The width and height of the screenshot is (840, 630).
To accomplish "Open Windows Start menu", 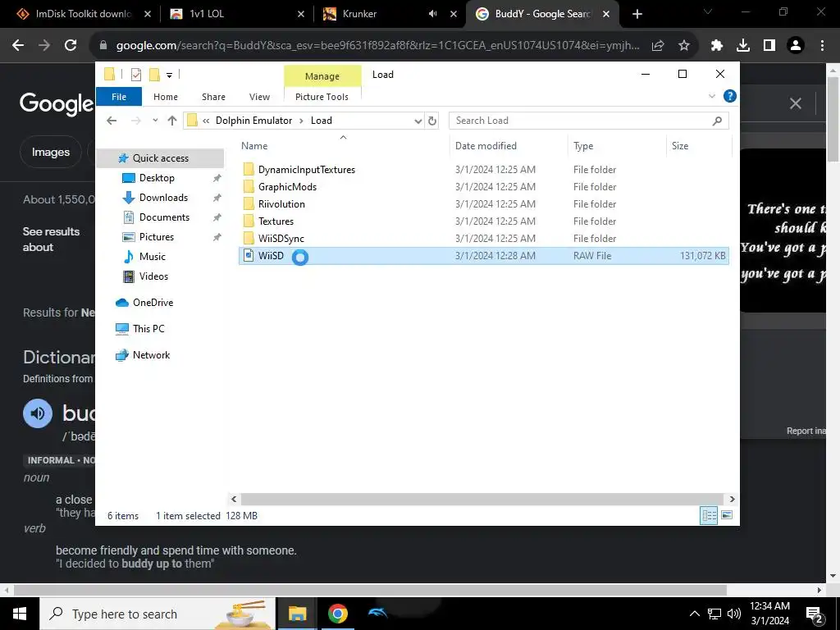I will click(20, 614).
